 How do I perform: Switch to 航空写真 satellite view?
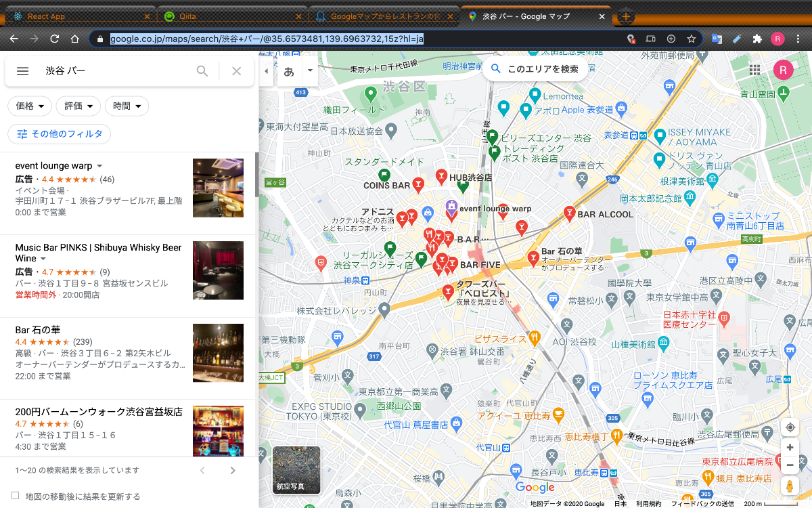click(296, 470)
